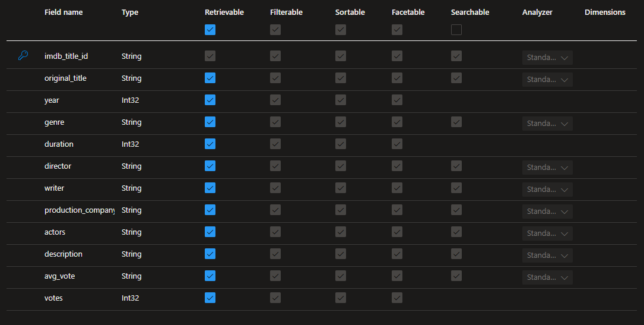644x325 pixels.
Task: Select the original_title field name
Action: point(65,78)
